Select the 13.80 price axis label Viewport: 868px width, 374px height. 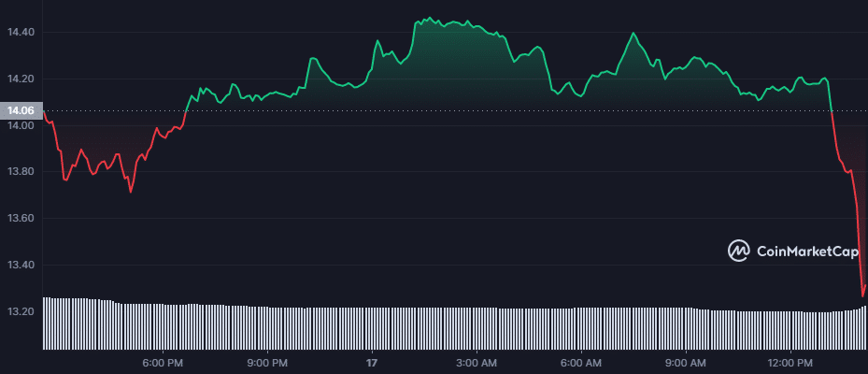(x=21, y=172)
